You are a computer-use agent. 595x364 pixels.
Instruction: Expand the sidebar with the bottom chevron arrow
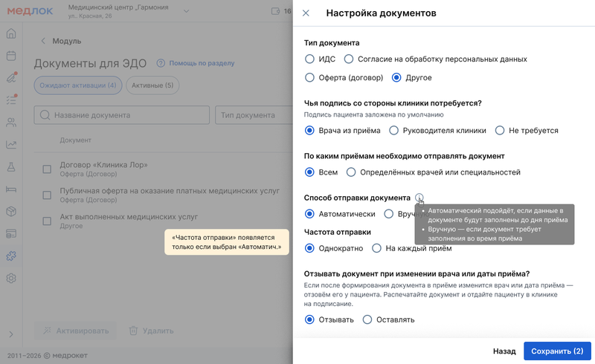click(x=11, y=334)
